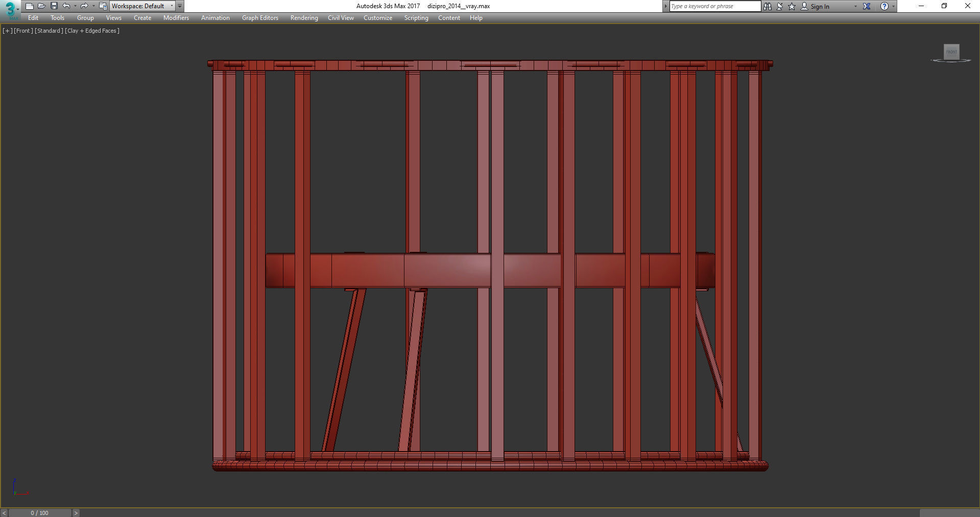
Task: Open the Tools menu
Action: tap(57, 18)
